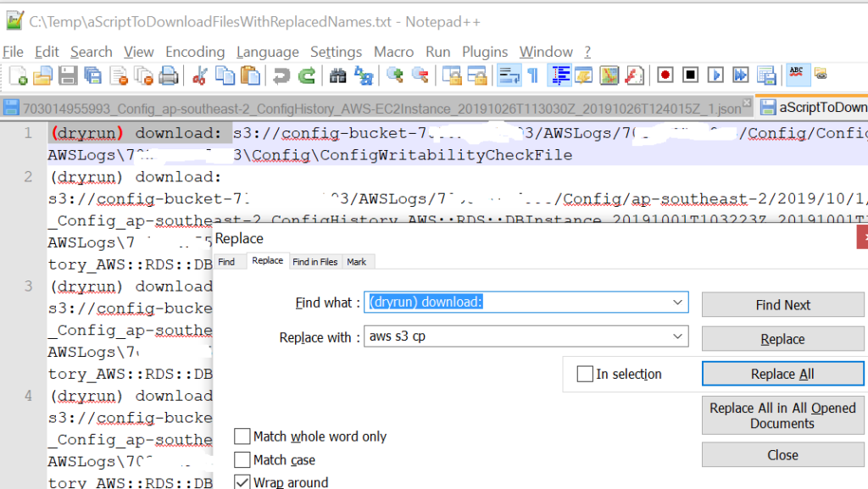Zoom in using the magnifier plus icon

pos(395,75)
